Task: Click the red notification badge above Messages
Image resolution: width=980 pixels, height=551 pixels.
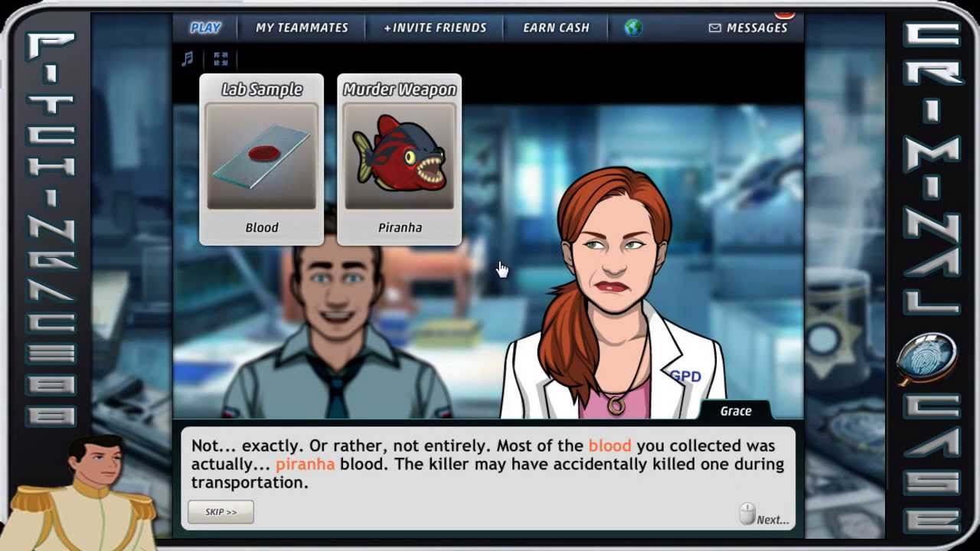Action: [785, 14]
